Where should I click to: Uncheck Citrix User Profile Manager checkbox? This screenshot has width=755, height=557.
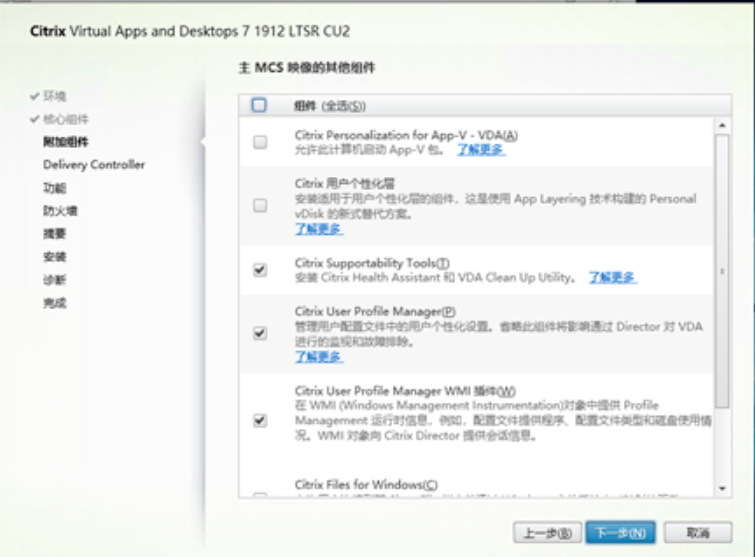260,333
